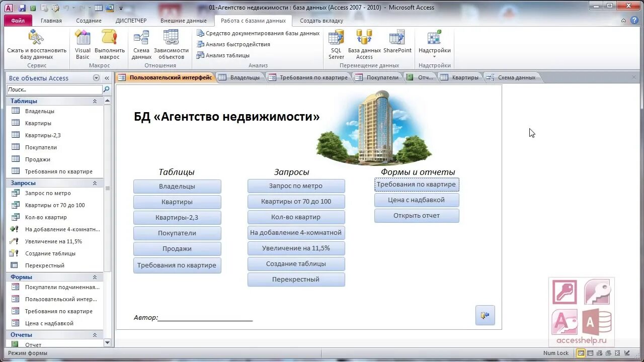
Task: Click Кол-во квартир button on form
Action: [x=296, y=217]
